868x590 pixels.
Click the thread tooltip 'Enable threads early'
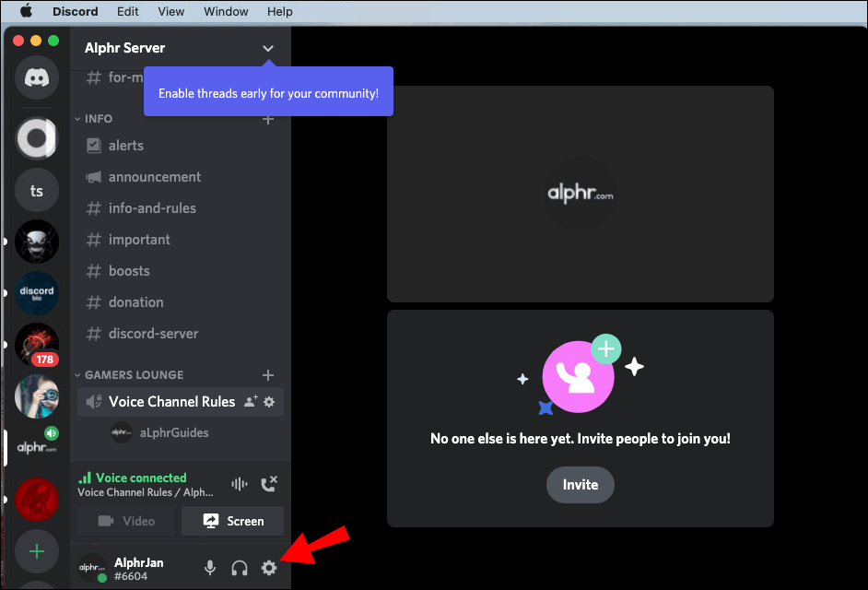point(268,92)
